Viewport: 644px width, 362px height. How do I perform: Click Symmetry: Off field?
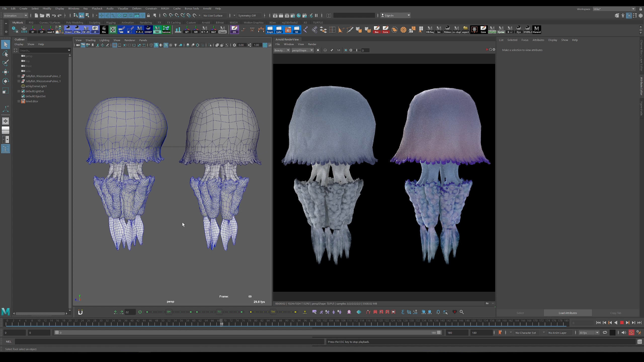point(250,15)
